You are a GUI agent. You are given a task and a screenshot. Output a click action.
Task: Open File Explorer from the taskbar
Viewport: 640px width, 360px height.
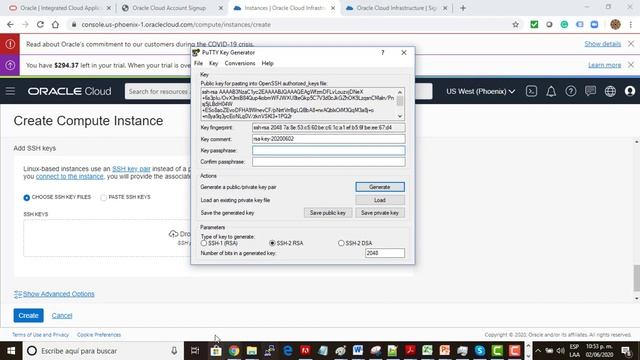[252, 351]
